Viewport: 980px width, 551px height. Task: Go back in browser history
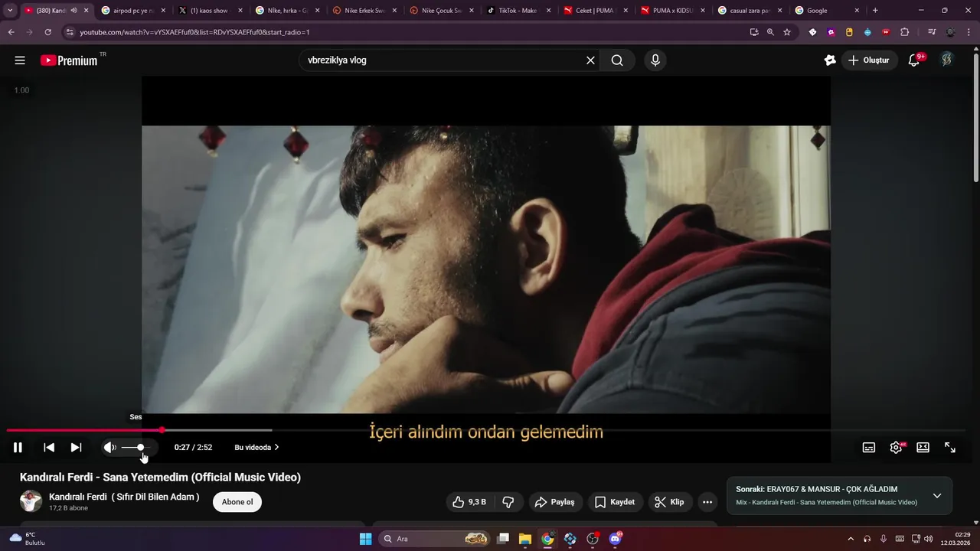11,32
